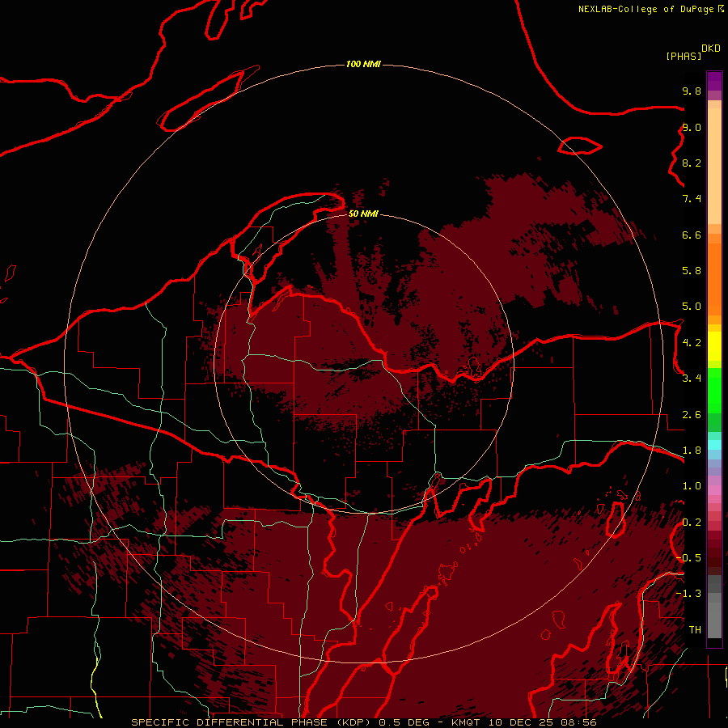Click the DKD label above the color scale

coord(710,49)
